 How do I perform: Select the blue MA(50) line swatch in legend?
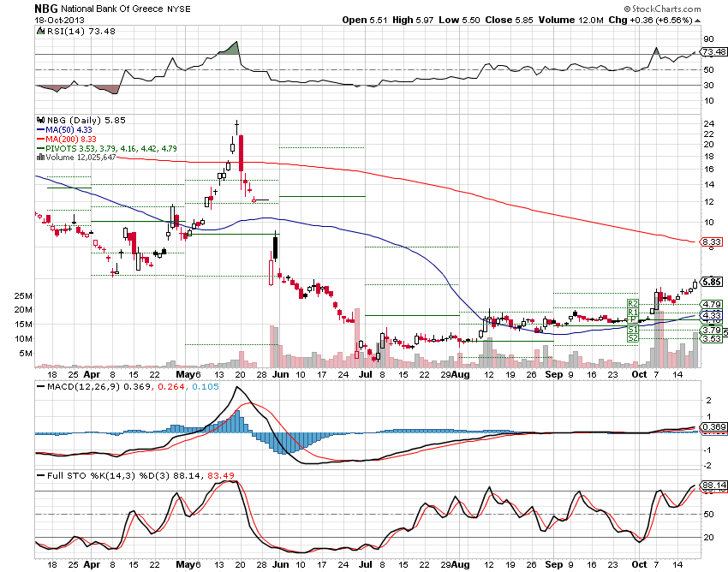[x=41, y=130]
